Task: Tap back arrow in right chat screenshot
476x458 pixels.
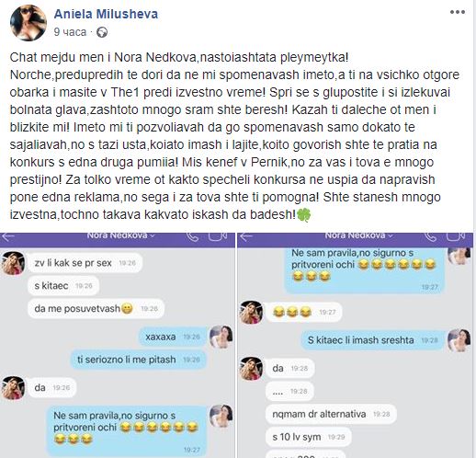Action: pos(246,236)
